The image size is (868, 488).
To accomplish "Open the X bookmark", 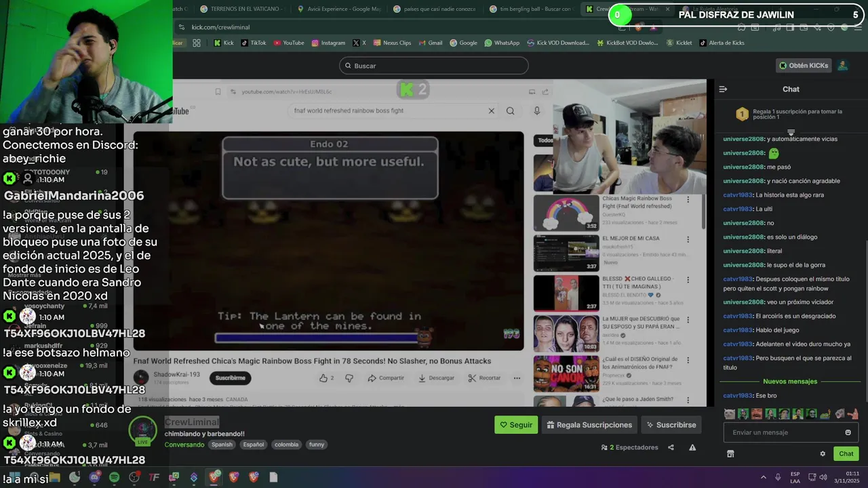I will [359, 43].
